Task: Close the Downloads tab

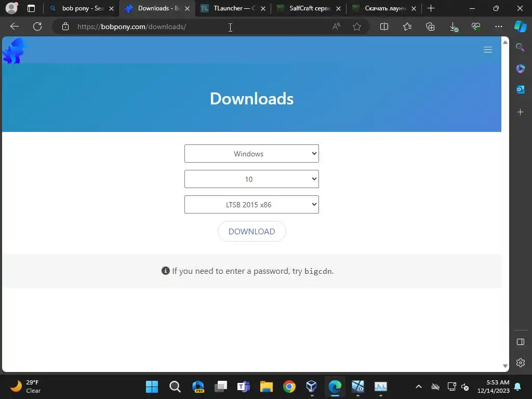Action: (x=187, y=8)
